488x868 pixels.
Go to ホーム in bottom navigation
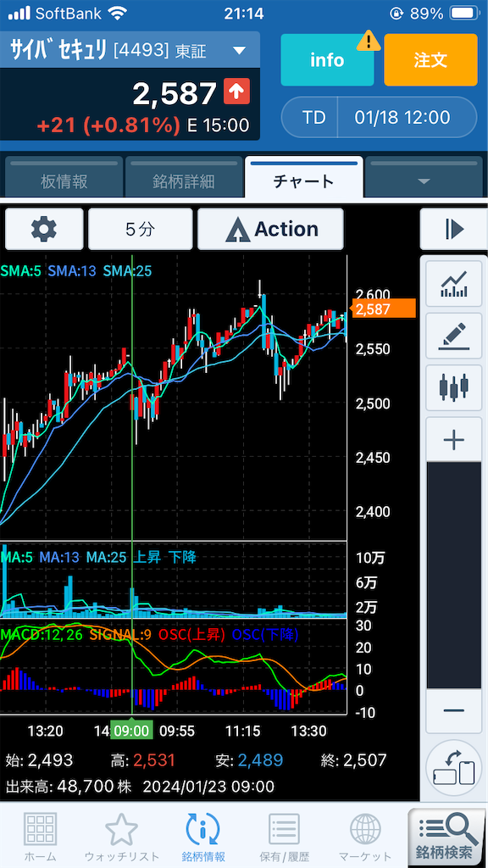(x=40, y=837)
